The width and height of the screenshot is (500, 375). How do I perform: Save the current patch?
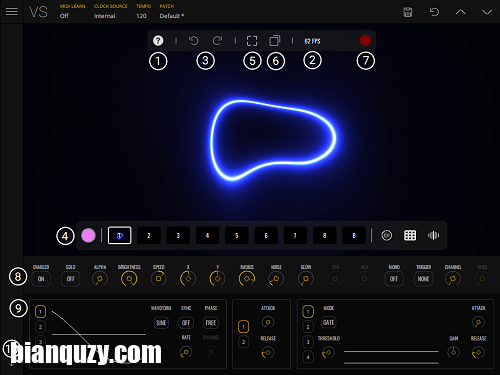point(408,12)
